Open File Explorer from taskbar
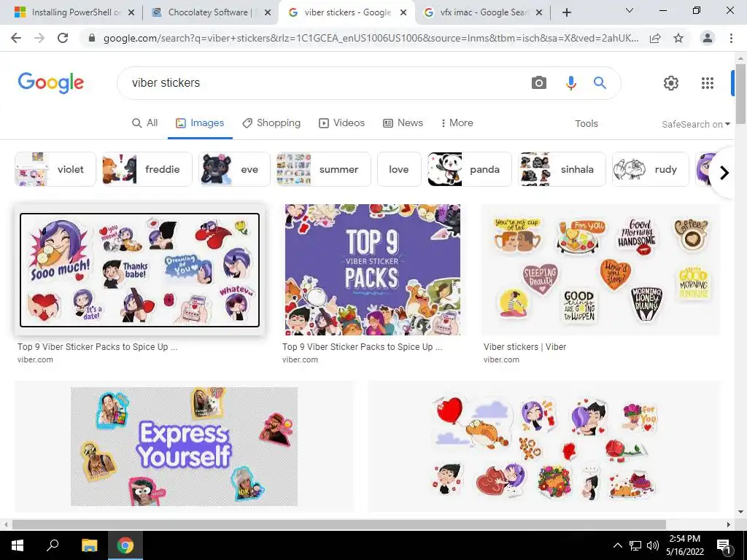This screenshot has height=560, width=747. pos(89,545)
